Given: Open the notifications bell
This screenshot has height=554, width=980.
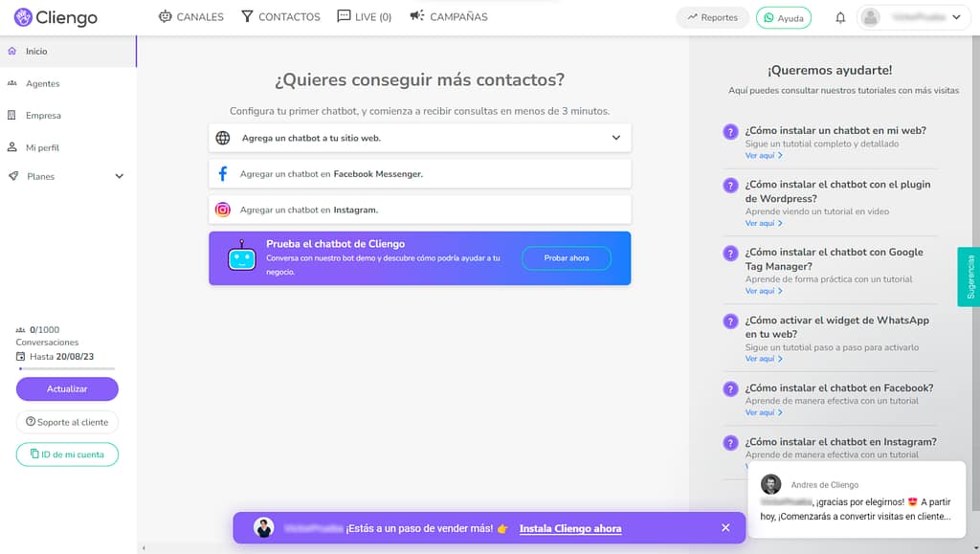Looking at the screenshot, I should click(840, 16).
